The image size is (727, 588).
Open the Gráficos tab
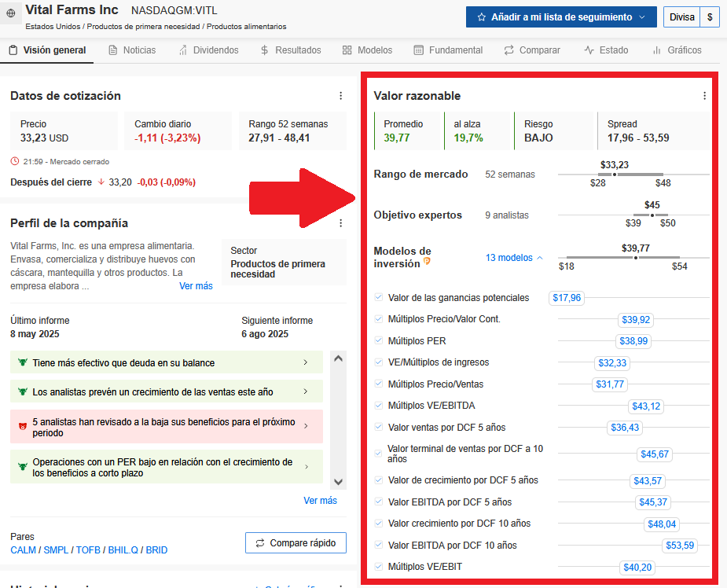tap(677, 50)
